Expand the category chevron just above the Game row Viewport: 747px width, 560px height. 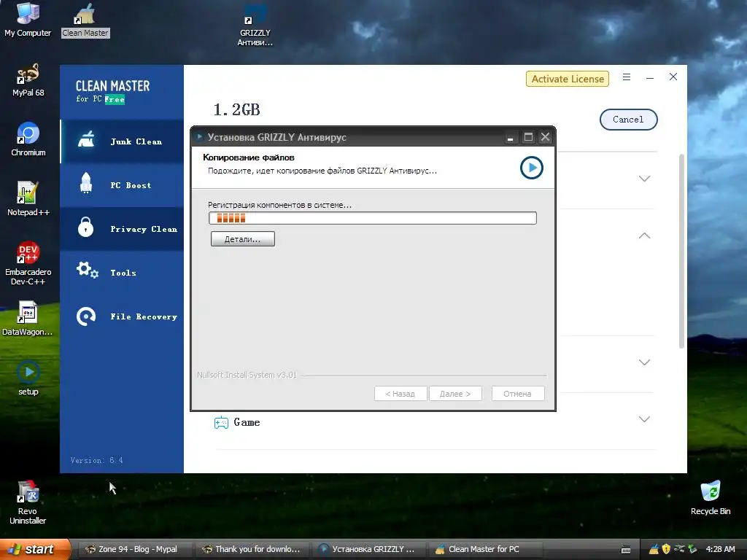coord(644,362)
